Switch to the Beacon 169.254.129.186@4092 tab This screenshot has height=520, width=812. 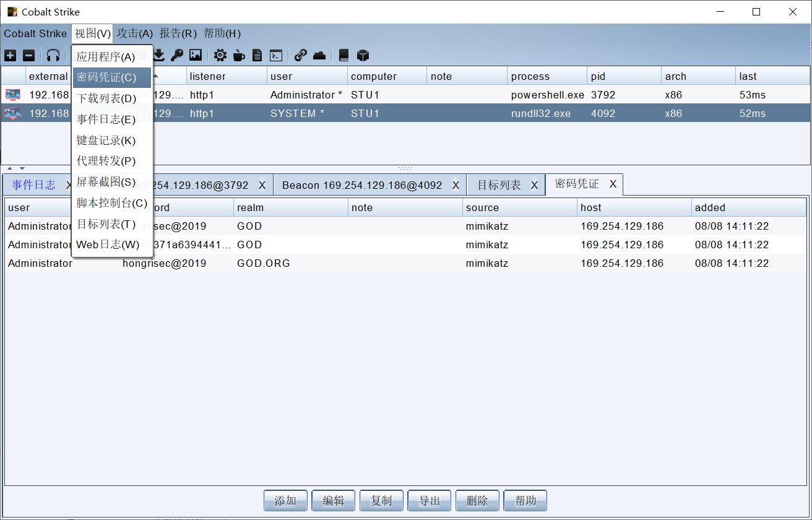[x=362, y=185]
